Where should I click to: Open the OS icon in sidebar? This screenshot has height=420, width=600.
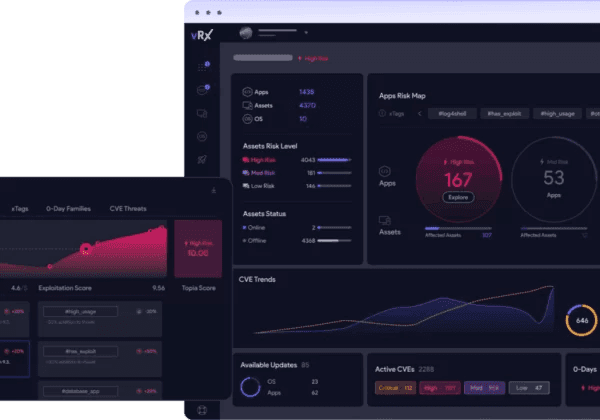[202, 136]
